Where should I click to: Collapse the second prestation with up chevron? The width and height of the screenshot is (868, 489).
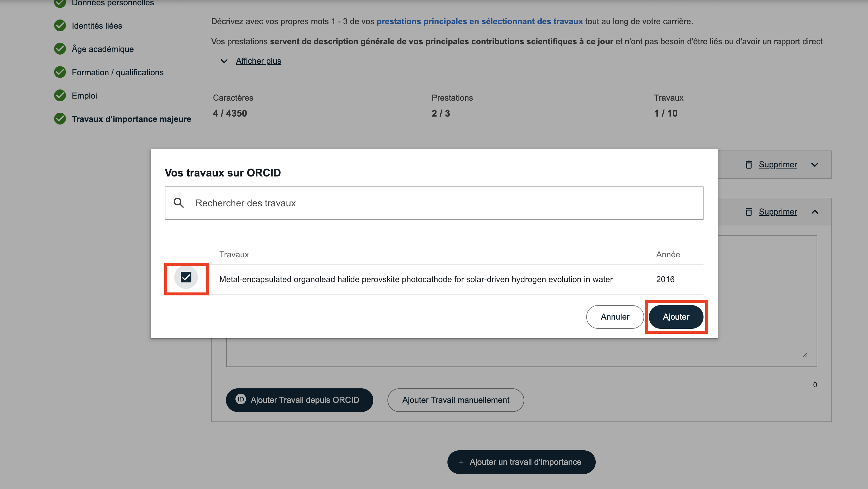(815, 212)
